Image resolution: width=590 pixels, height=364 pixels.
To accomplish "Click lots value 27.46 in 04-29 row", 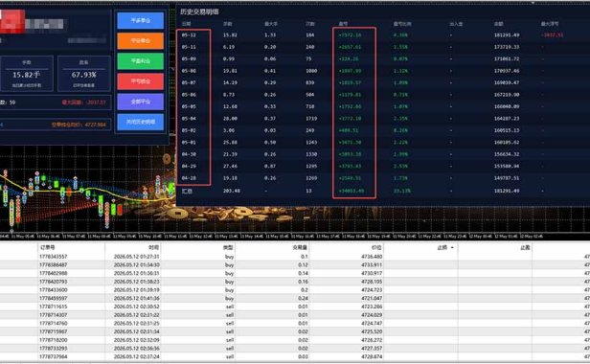I will point(230,166).
